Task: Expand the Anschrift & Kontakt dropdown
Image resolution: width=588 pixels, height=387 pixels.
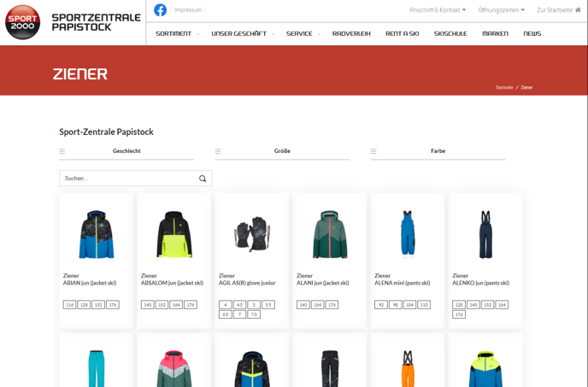Action: pyautogui.click(x=438, y=10)
